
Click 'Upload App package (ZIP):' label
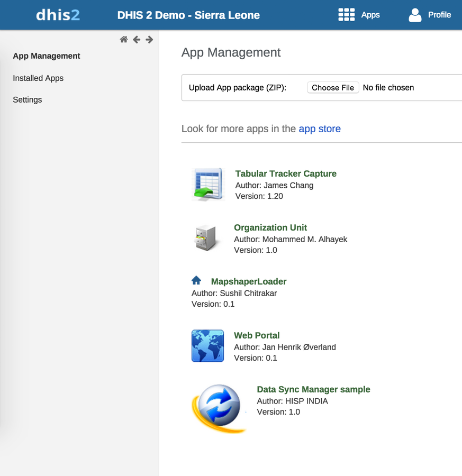(x=238, y=88)
